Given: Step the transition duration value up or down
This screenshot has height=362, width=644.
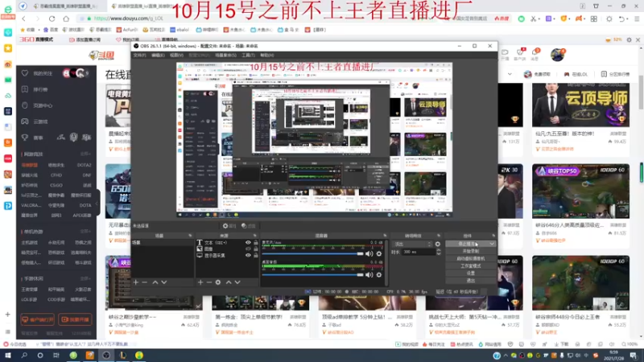Looking at the screenshot, I should [438, 252].
